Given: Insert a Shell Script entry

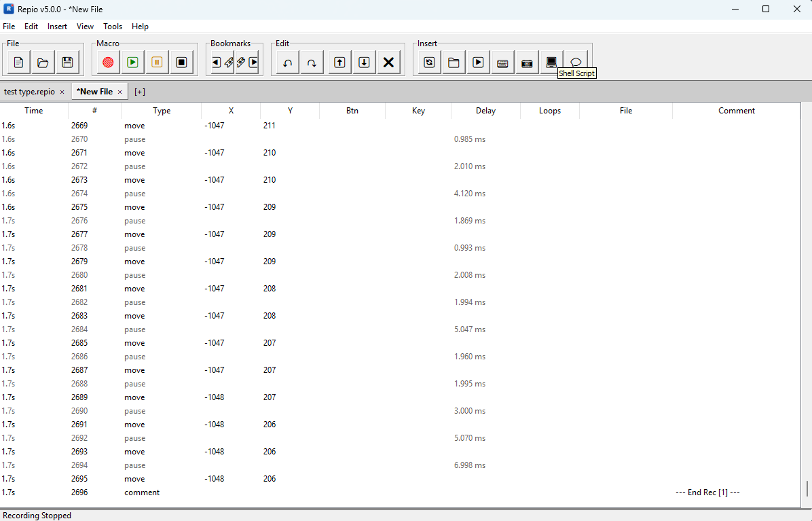Looking at the screenshot, I should coord(551,62).
